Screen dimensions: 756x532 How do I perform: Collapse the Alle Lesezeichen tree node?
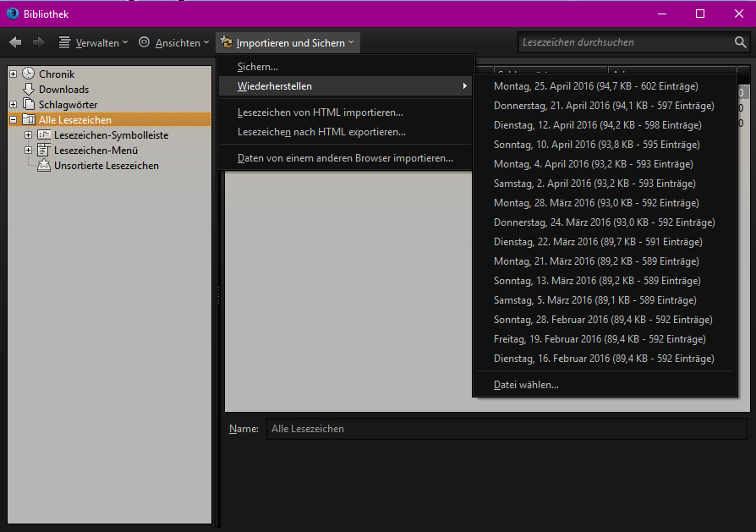pyautogui.click(x=14, y=120)
